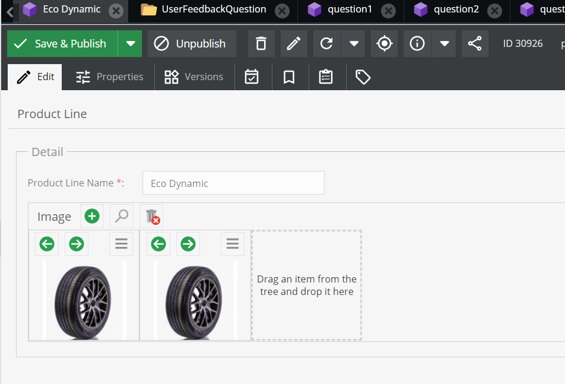
Task: Click the info icon in toolbar
Action: pos(417,44)
